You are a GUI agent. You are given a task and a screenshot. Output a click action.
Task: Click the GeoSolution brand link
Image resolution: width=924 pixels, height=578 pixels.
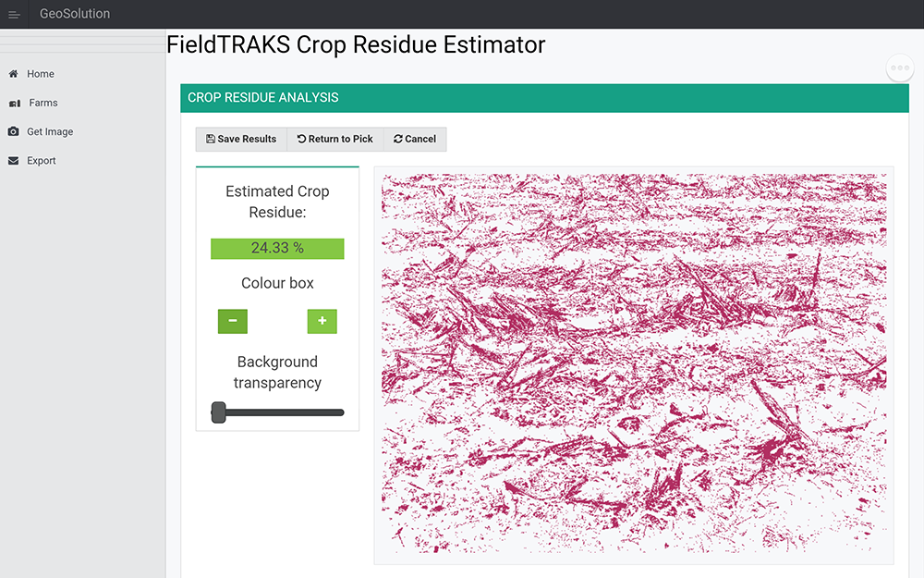pyautogui.click(x=75, y=14)
